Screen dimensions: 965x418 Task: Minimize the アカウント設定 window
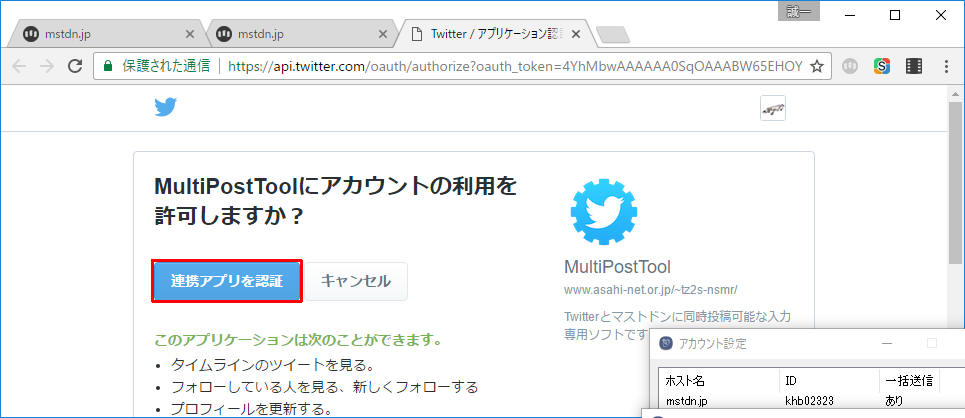coord(887,343)
